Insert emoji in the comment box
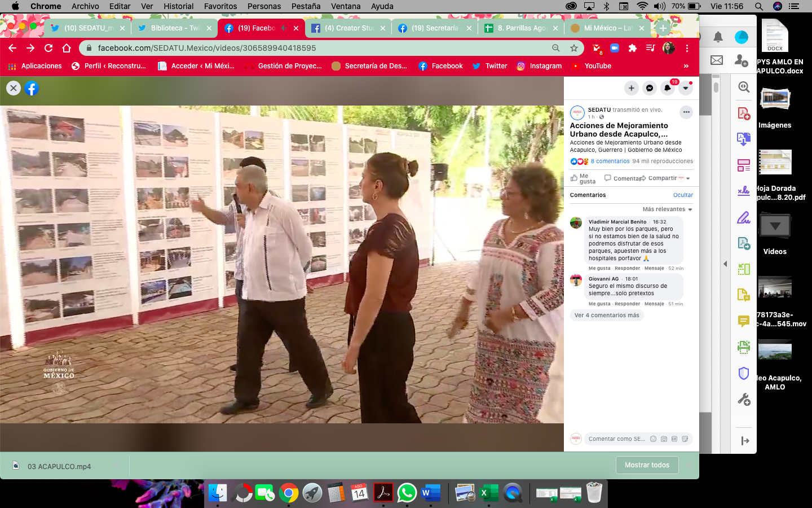The image size is (812, 508). [653, 439]
